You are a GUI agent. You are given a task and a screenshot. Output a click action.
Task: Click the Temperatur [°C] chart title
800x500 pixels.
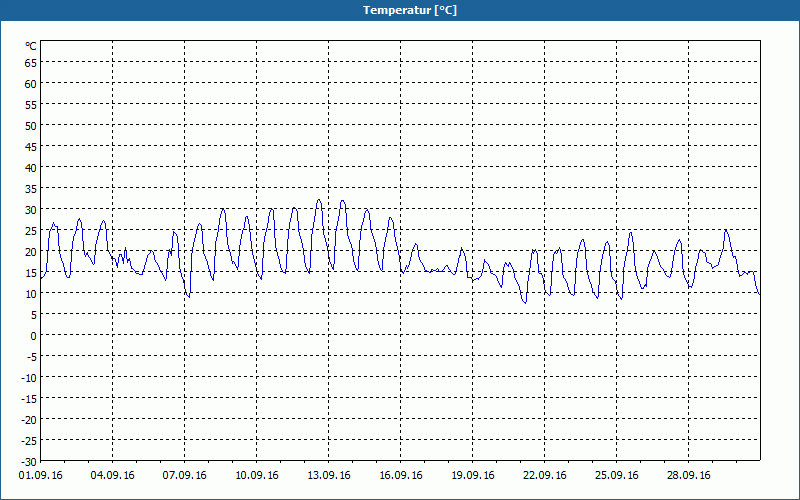point(410,10)
